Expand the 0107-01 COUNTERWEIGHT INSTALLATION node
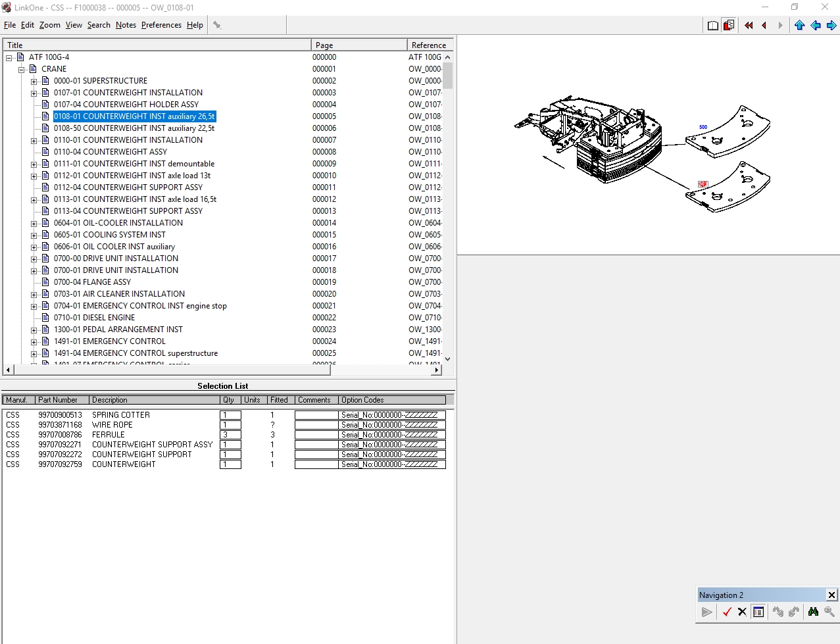Viewport: 840px width, 644px height. pyautogui.click(x=34, y=92)
